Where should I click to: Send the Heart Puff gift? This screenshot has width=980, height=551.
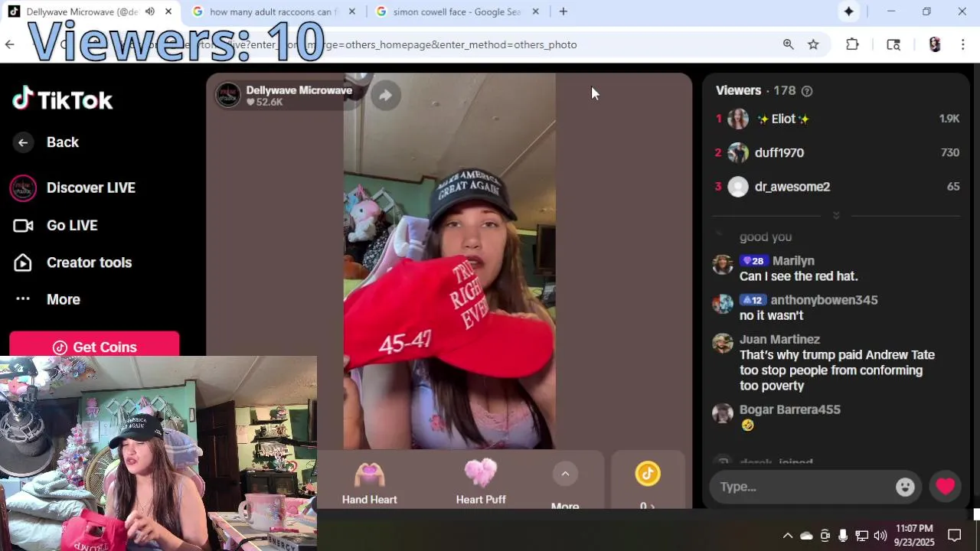click(x=481, y=484)
